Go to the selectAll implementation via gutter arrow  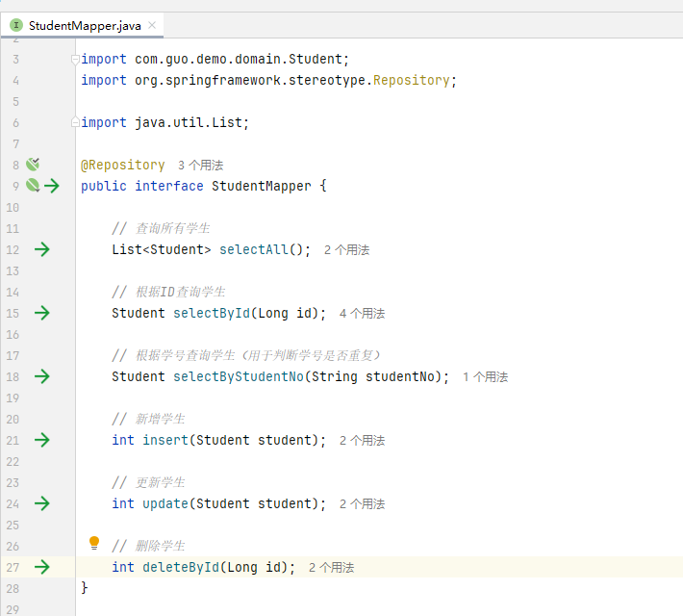tap(42, 249)
